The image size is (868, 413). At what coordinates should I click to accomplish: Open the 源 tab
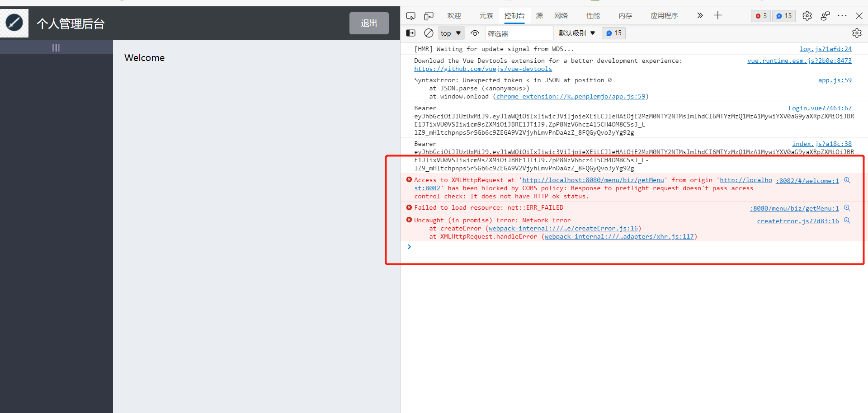point(539,16)
